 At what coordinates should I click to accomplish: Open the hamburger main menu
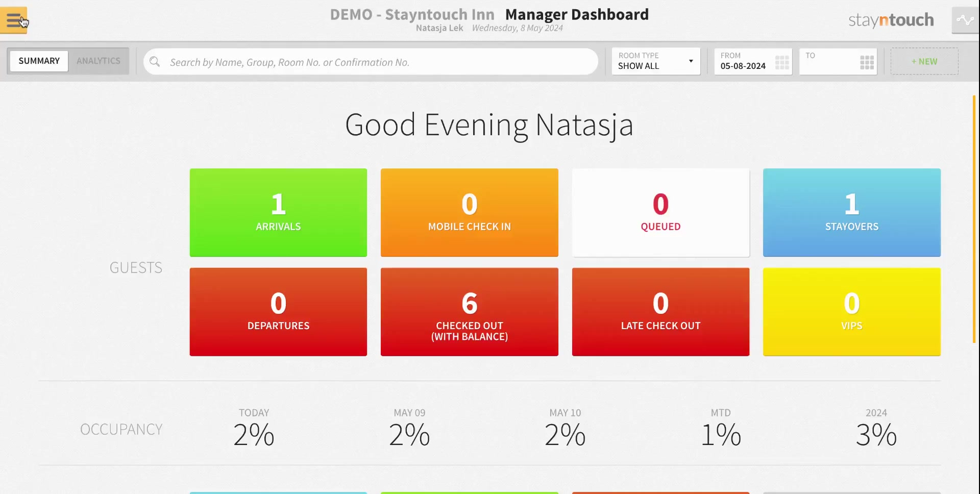click(x=14, y=20)
